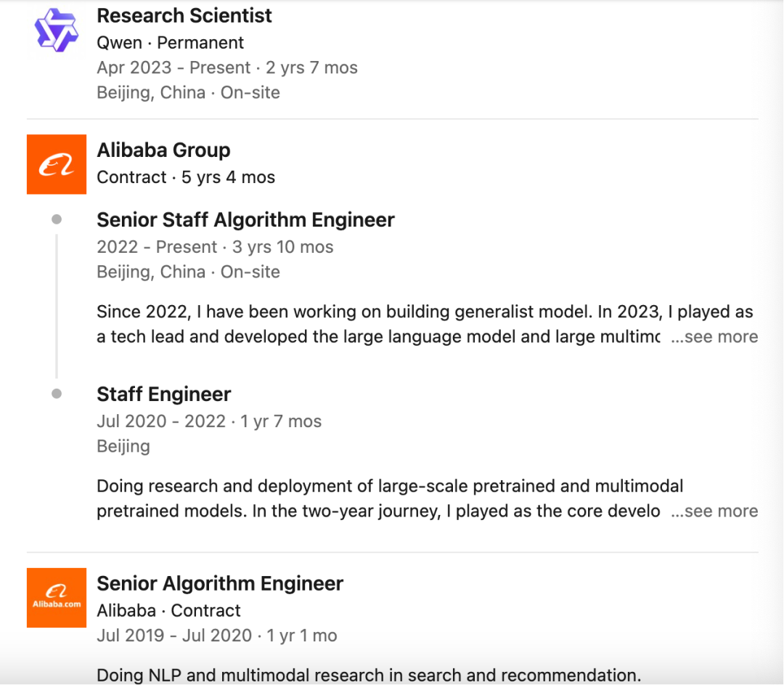Click timeline dot beside Staff Engineer

pos(57,394)
